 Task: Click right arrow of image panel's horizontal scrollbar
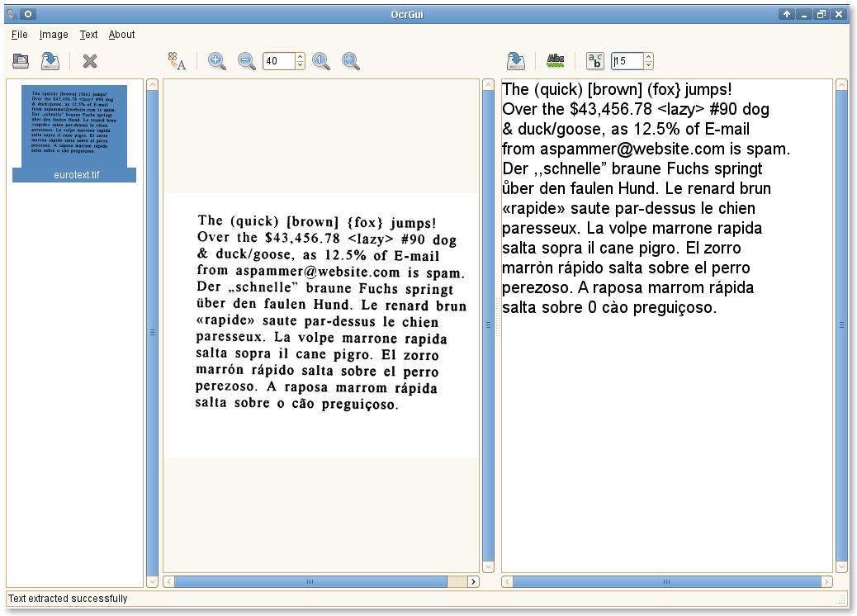tap(473, 581)
